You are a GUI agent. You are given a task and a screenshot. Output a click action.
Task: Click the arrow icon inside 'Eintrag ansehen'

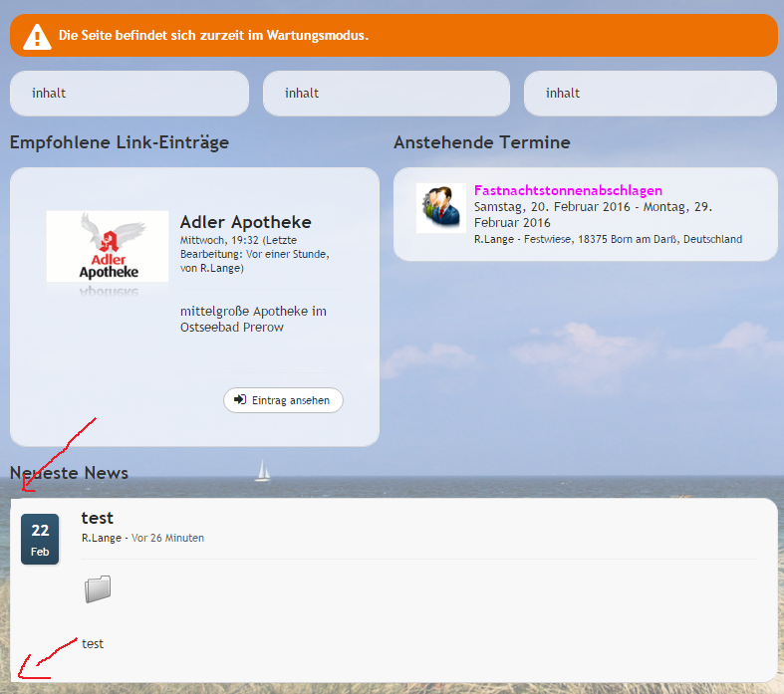[239, 400]
